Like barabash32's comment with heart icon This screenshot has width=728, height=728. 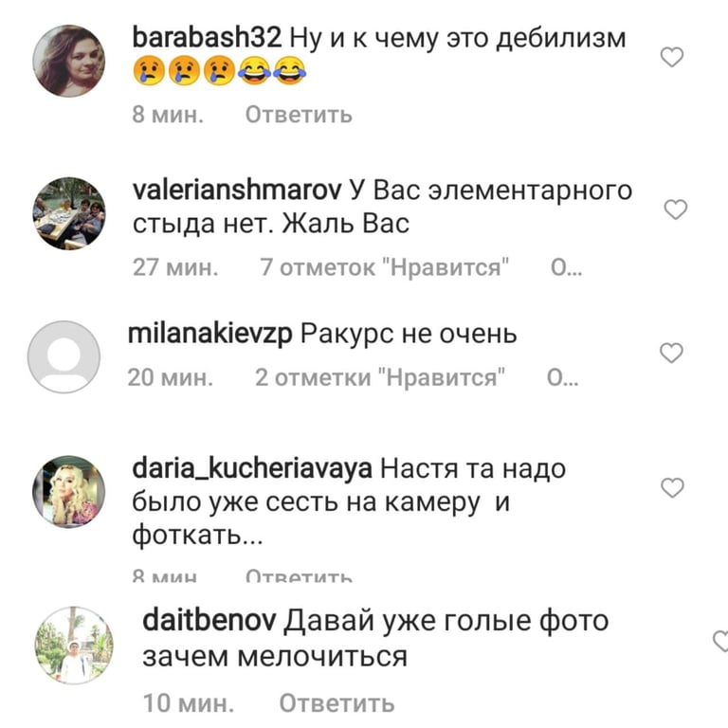(x=672, y=57)
